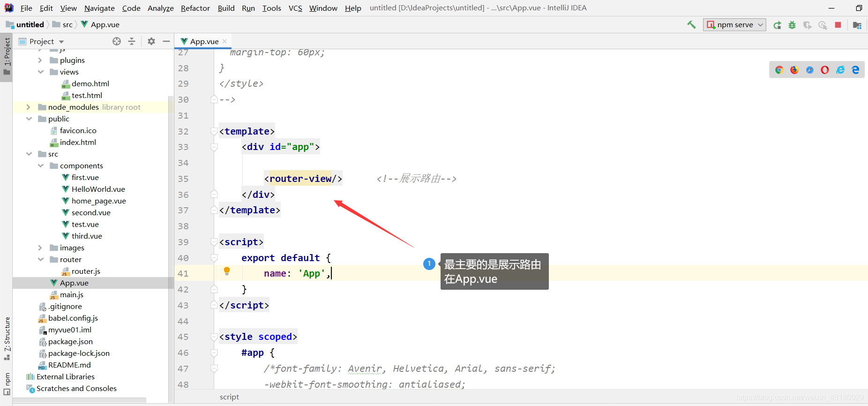Image resolution: width=868 pixels, height=406 pixels.
Task: Expand the plugins folder
Action: (x=40, y=60)
